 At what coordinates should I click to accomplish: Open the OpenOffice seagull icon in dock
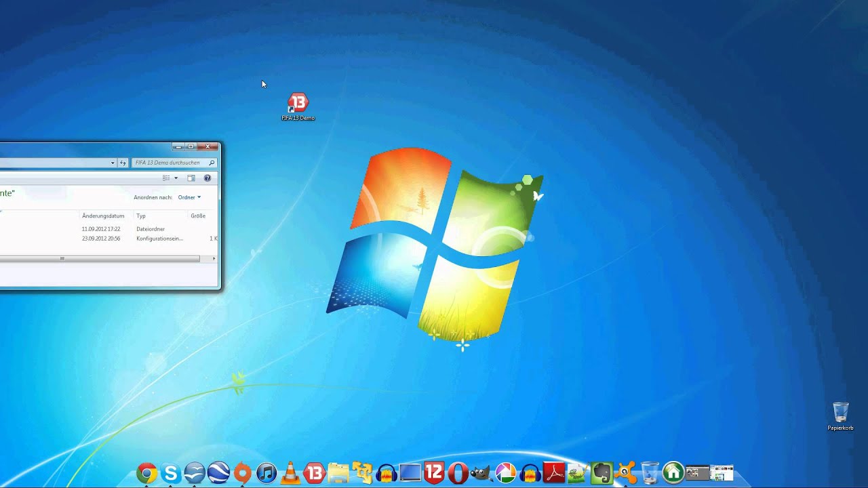pyautogui.click(x=195, y=472)
